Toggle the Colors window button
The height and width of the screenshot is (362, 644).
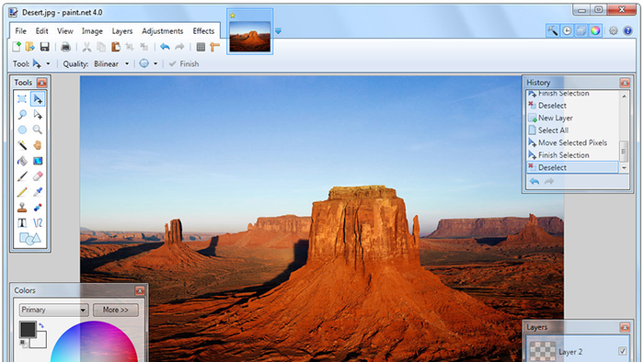click(x=595, y=30)
